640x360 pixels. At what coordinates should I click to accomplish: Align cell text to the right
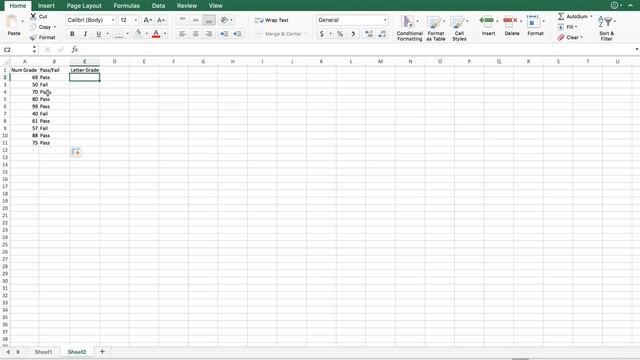(x=209, y=34)
